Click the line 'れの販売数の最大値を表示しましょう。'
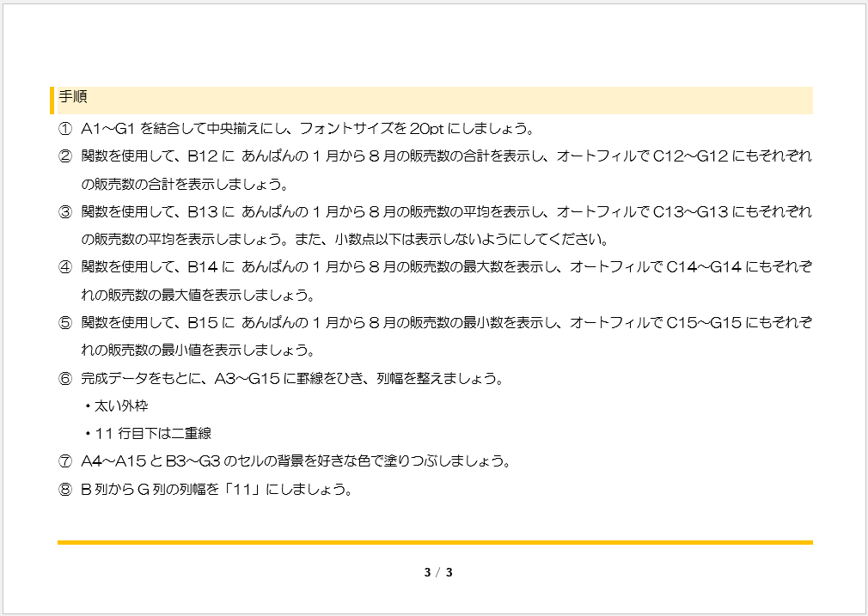 tap(199, 295)
